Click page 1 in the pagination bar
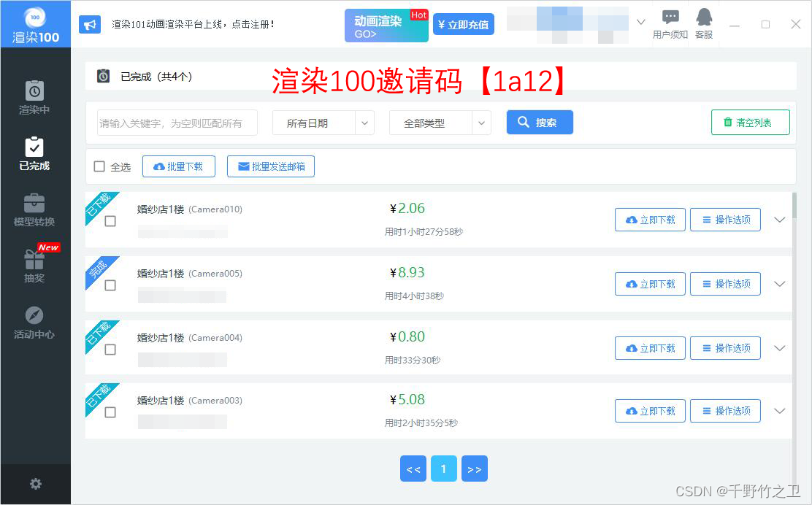The width and height of the screenshot is (812, 505). [443, 469]
